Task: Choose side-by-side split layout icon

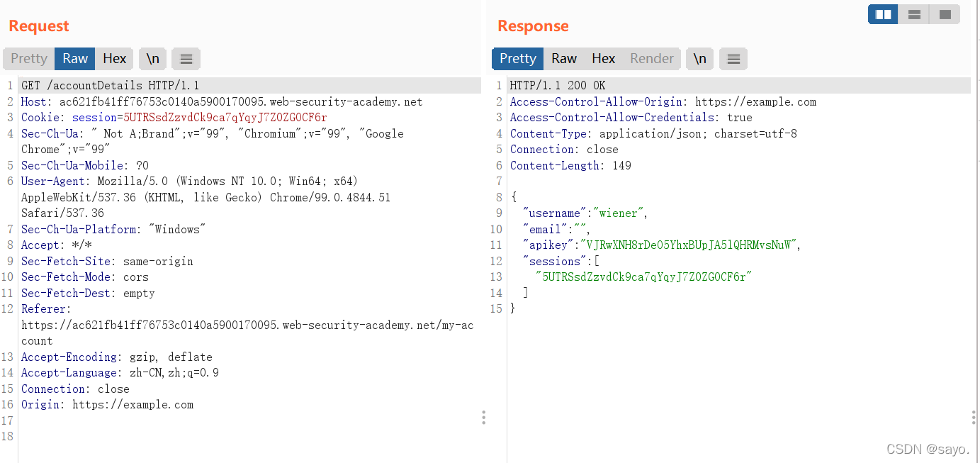Action: click(883, 14)
